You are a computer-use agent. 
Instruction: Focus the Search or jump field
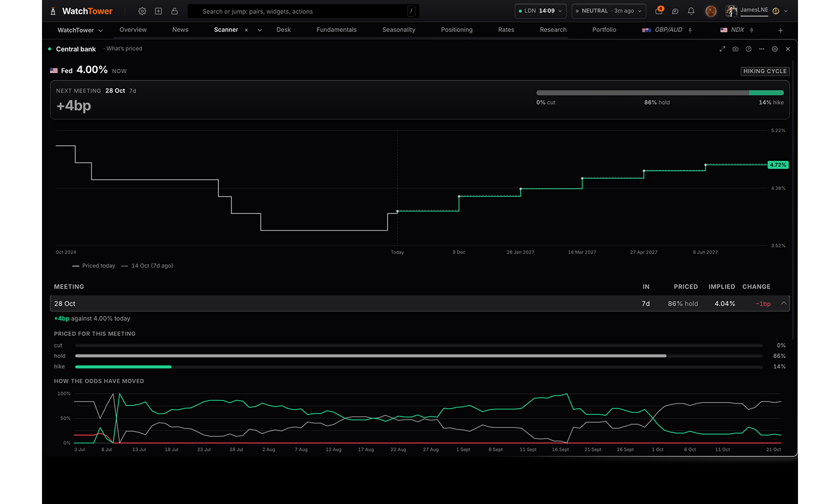pos(304,11)
